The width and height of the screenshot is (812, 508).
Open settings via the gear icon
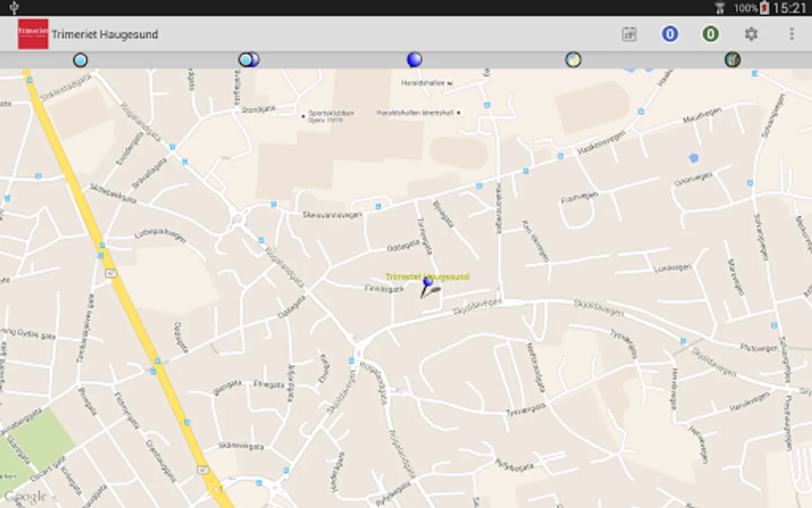pyautogui.click(x=751, y=34)
